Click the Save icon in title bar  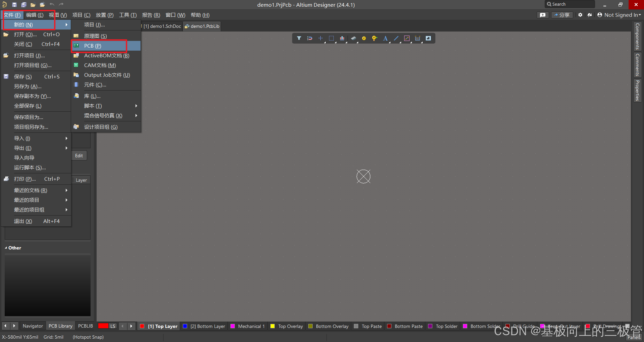pos(14,5)
